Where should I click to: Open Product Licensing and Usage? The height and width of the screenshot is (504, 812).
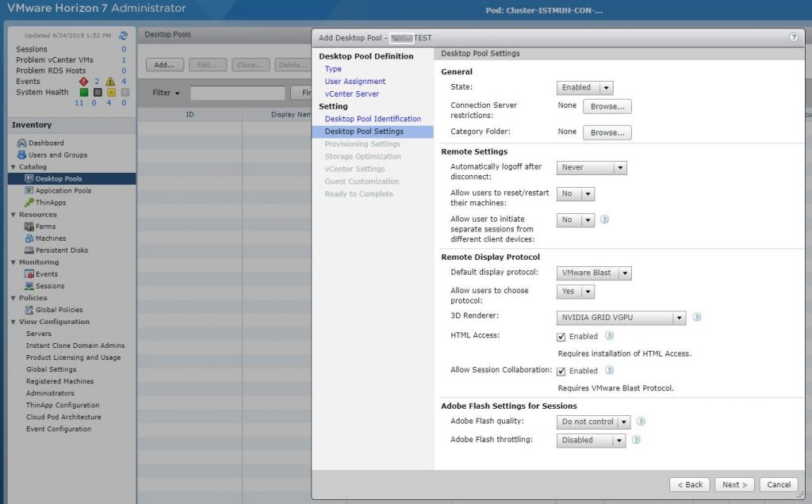73,357
